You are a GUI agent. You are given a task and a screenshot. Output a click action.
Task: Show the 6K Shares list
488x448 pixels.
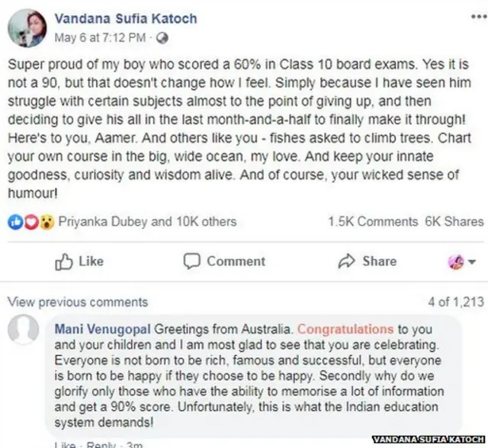click(x=454, y=222)
